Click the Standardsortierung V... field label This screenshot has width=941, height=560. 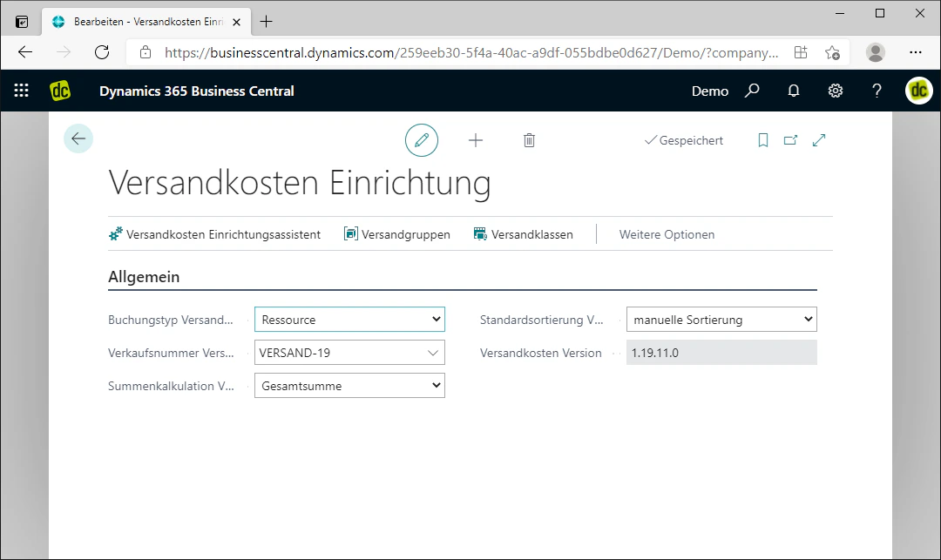(542, 320)
